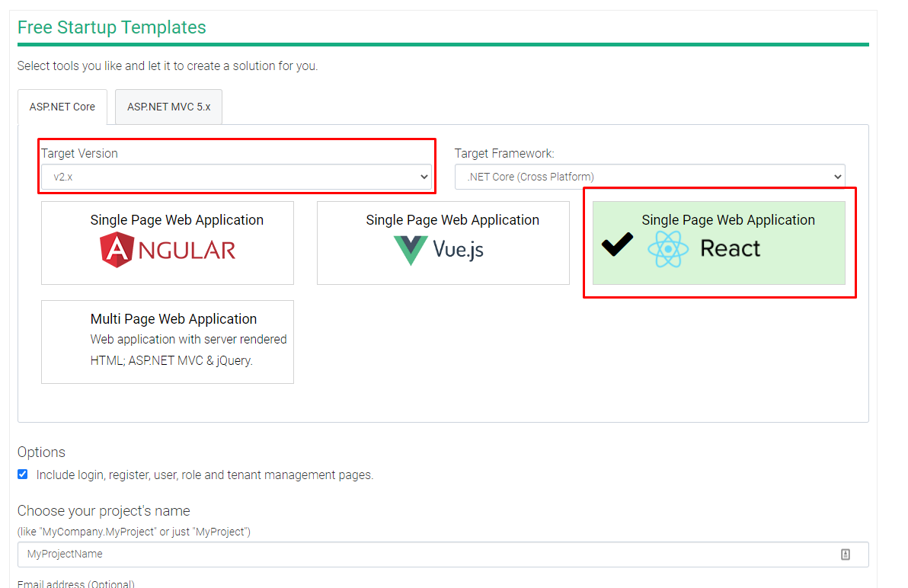
Task: Uncheck the login and tenant management pages option
Action: [x=23, y=474]
